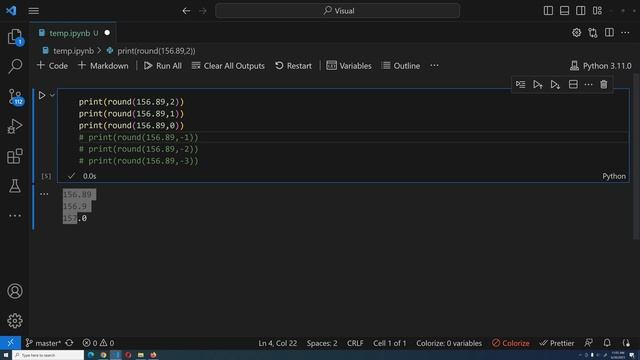
Task: Change CRLF end of line sequence
Action: tap(355, 343)
